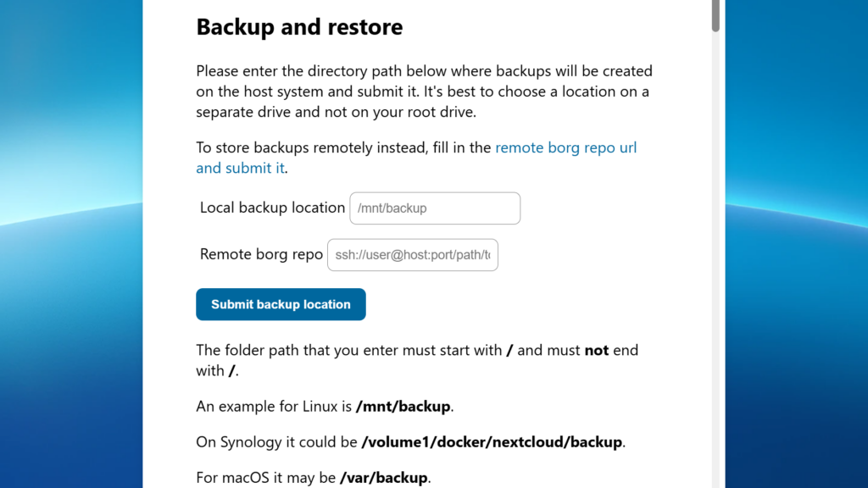Select the bold /mnt/backup Linux example text
The width and height of the screenshot is (868, 488).
403,406
